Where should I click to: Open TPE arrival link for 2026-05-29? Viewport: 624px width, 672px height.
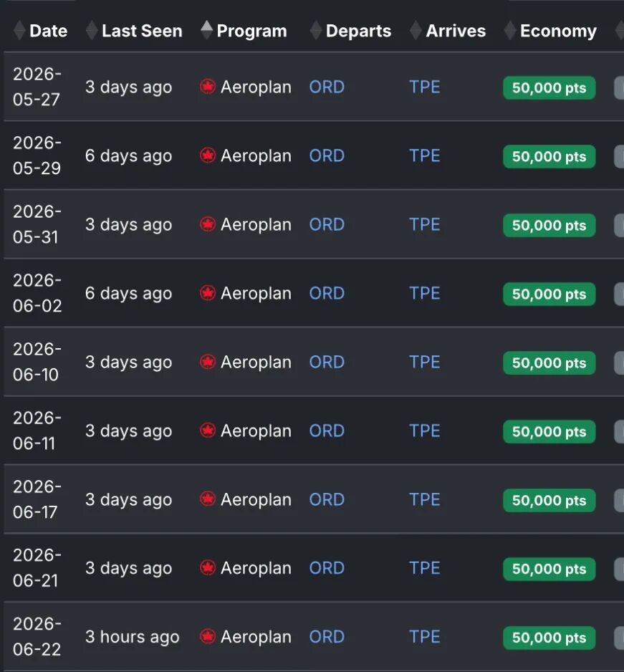coord(424,155)
